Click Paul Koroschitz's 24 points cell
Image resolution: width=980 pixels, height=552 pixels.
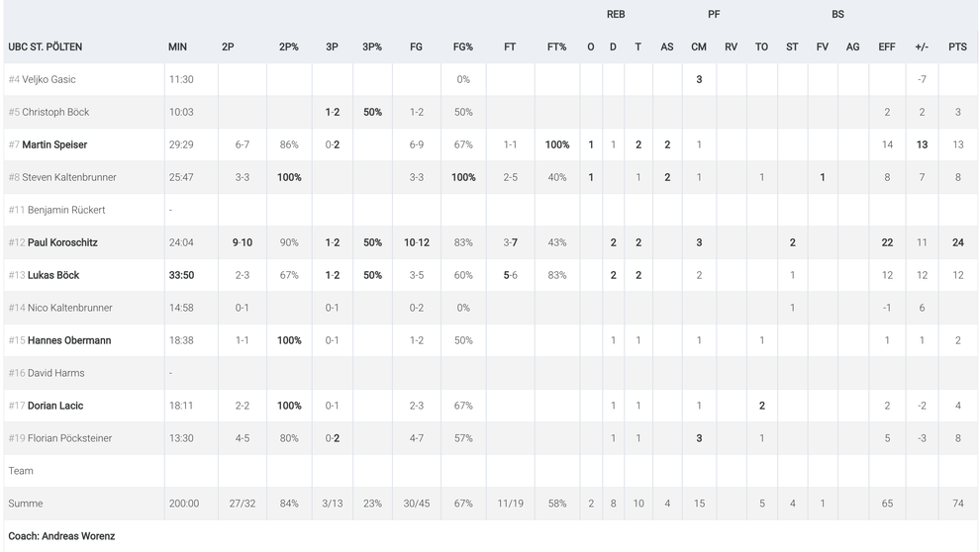957,243
